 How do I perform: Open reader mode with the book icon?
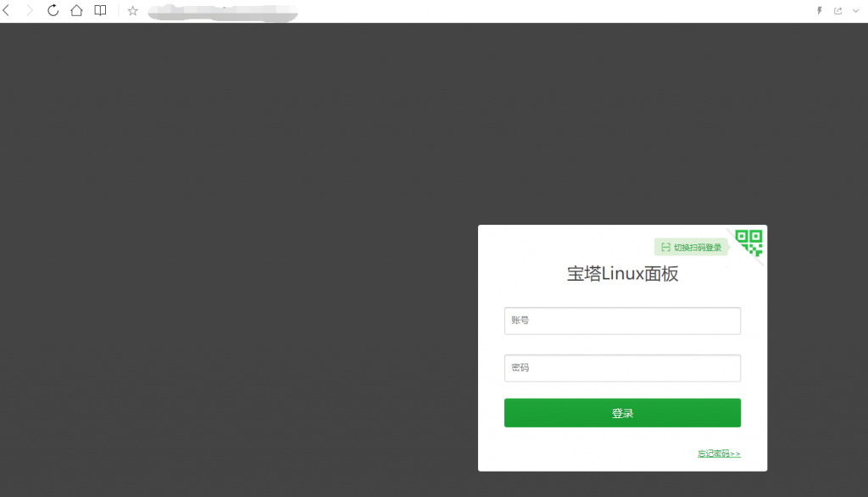click(99, 11)
